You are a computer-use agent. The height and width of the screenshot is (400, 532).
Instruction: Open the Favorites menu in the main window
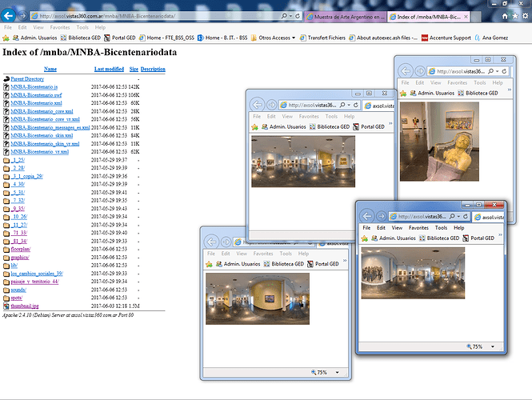click(60, 27)
